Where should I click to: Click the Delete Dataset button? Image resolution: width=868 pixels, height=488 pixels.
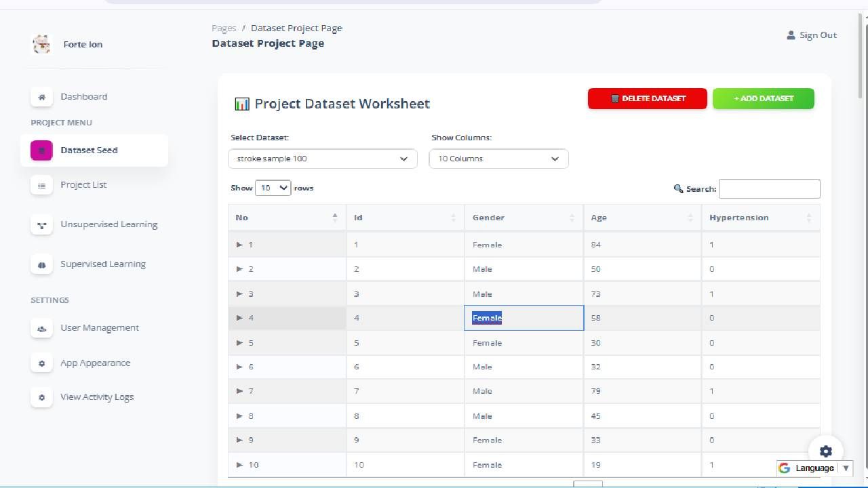[647, 98]
